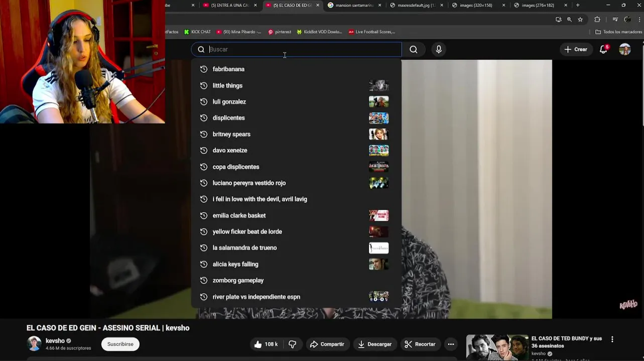Open EL CASO DE TED BUNDY video title
This screenshot has width=644, height=361.
pos(567,342)
